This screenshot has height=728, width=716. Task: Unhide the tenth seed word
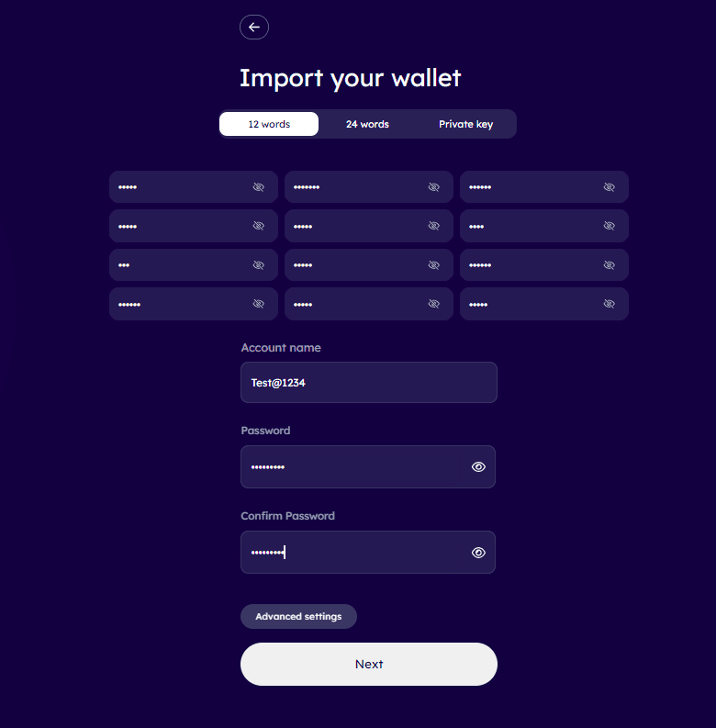[x=259, y=304]
